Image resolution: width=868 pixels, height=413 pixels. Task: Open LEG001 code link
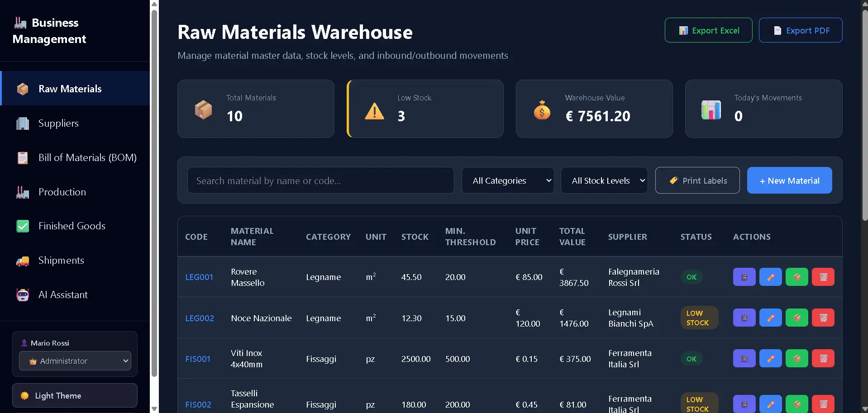[199, 277]
